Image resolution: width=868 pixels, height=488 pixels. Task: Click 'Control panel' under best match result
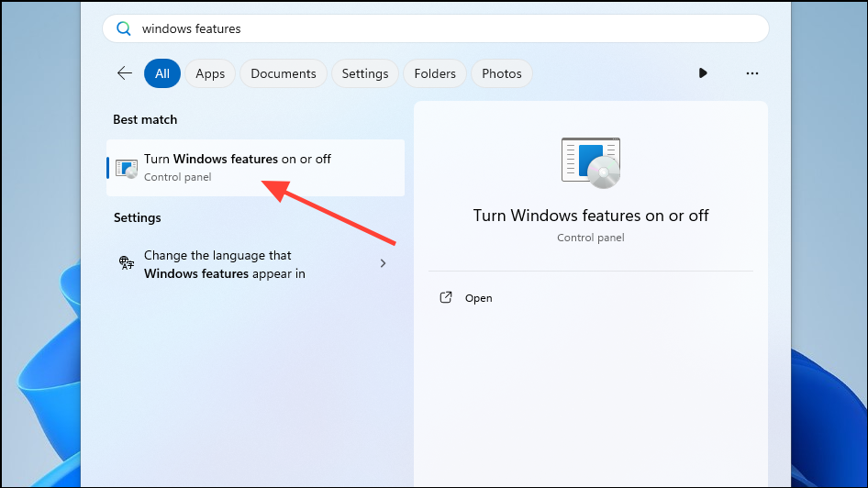coord(178,177)
